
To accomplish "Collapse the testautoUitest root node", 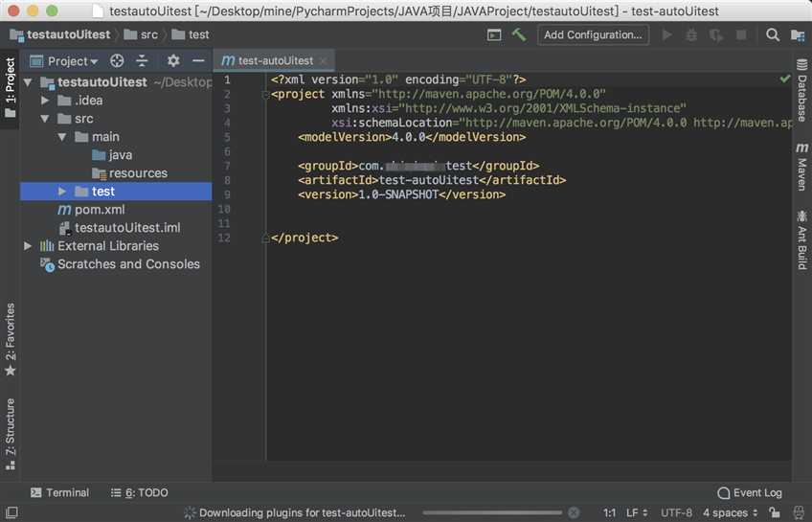I will [x=28, y=82].
